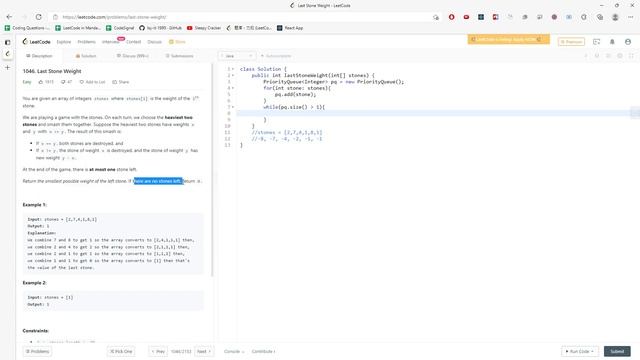Go back with the browser back arrow
The image size is (640, 360).
(x=9, y=17)
